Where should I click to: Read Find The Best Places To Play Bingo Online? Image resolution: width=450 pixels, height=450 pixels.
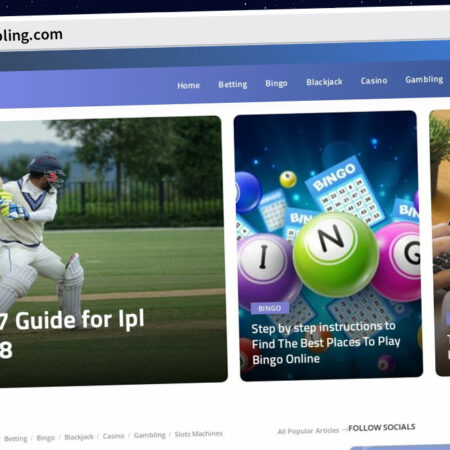(326, 343)
